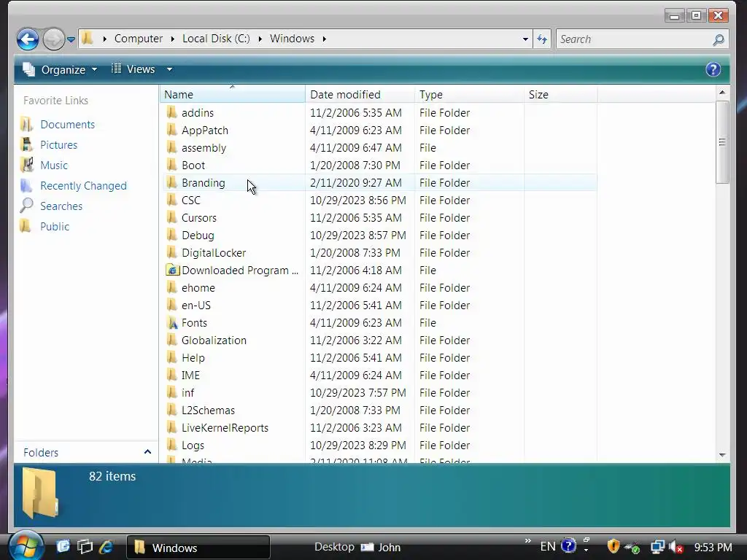The height and width of the screenshot is (560, 747).
Task: Select the Logs folder name
Action: (193, 446)
